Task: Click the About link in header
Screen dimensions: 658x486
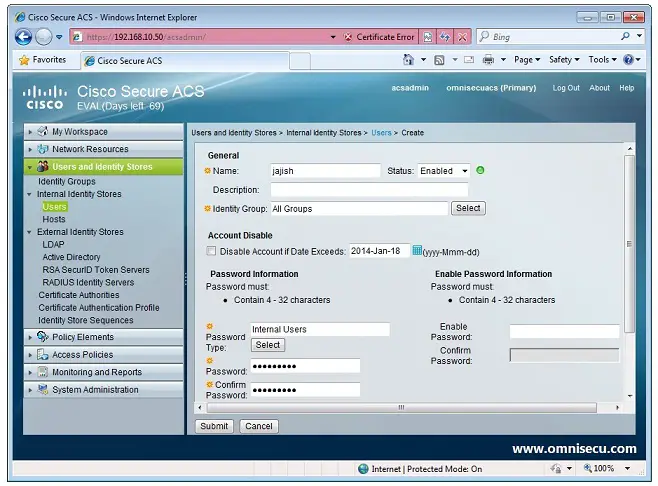Action: click(x=599, y=88)
